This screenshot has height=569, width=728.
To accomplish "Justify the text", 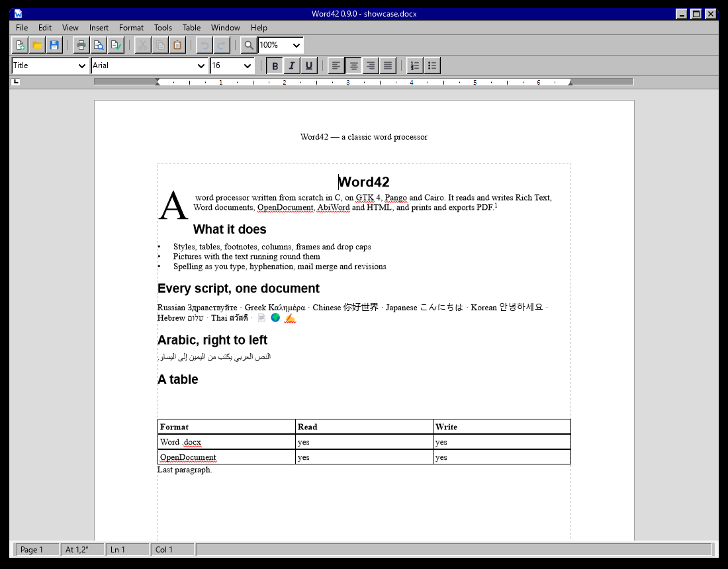I will coord(388,66).
